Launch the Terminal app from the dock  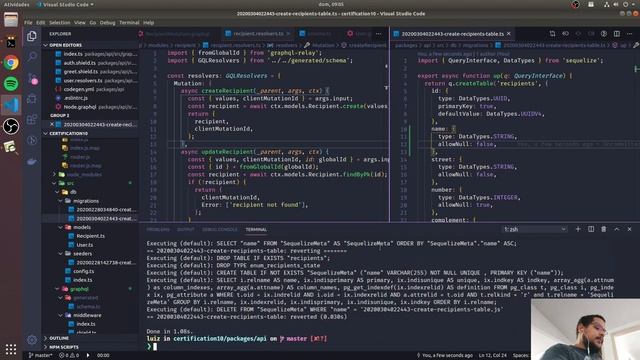pyautogui.click(x=11, y=42)
